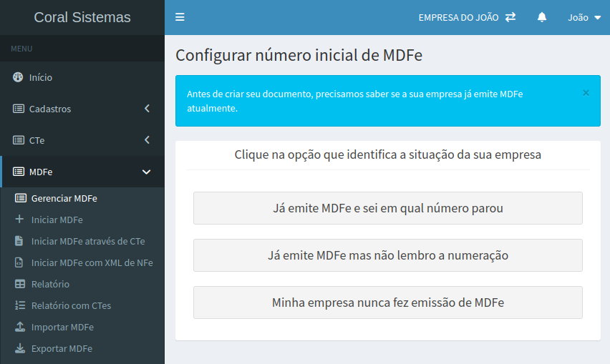
Task: Click the hamburger menu toggle icon
Action: click(180, 17)
